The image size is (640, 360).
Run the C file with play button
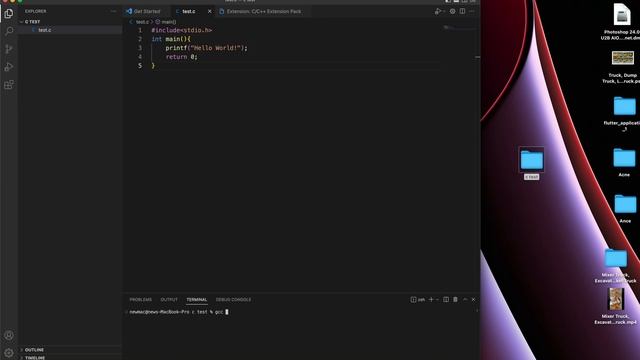tap(437, 11)
